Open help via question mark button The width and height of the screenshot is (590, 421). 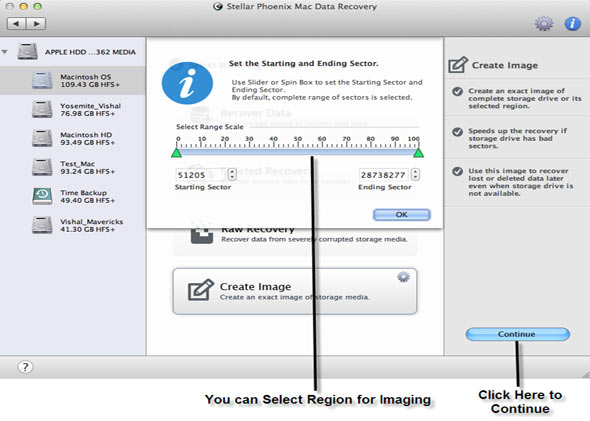pos(25,367)
